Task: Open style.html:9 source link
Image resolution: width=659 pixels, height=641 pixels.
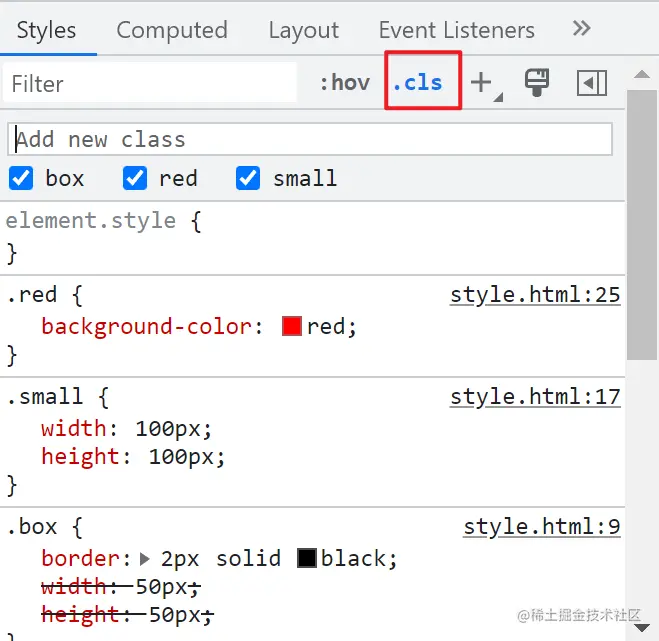Action: click(542, 527)
